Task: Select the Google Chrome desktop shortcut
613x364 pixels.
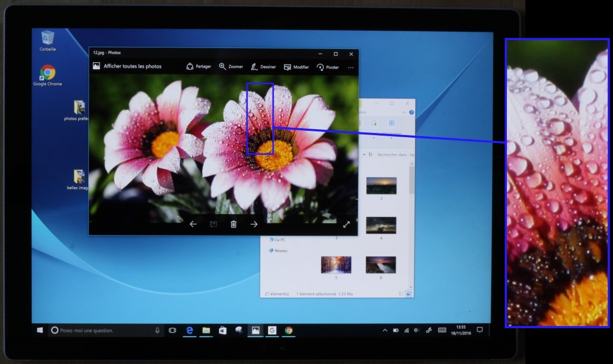Action: click(48, 75)
